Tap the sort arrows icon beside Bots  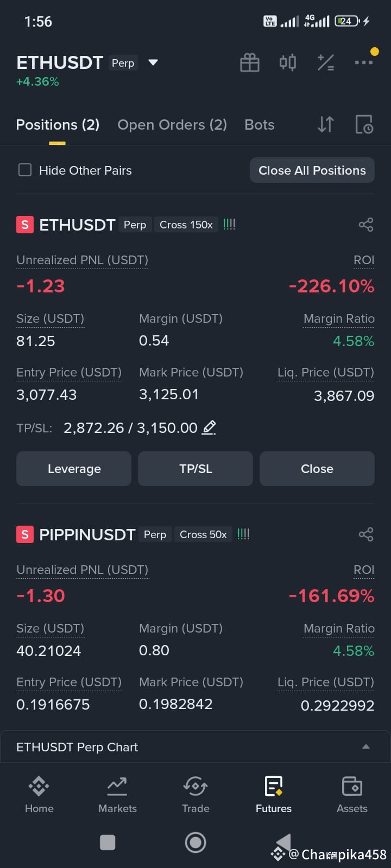tap(326, 124)
